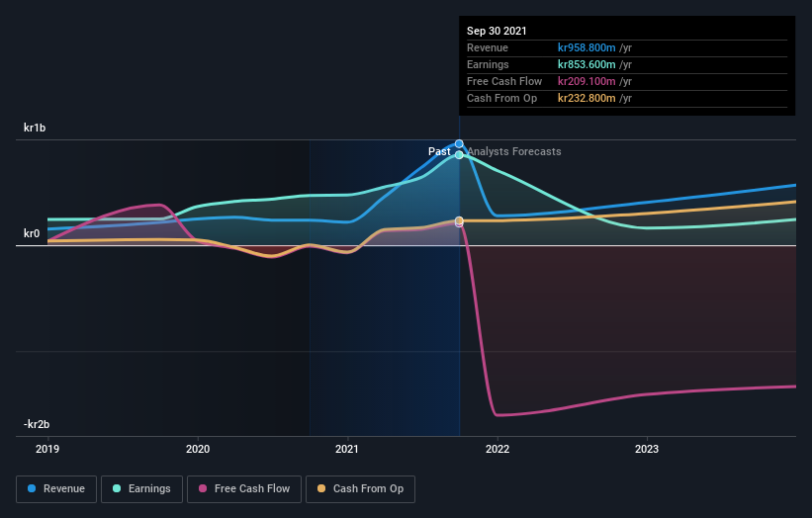Click the kr1b y-axis label
The height and width of the screenshot is (518, 812).
pos(35,128)
